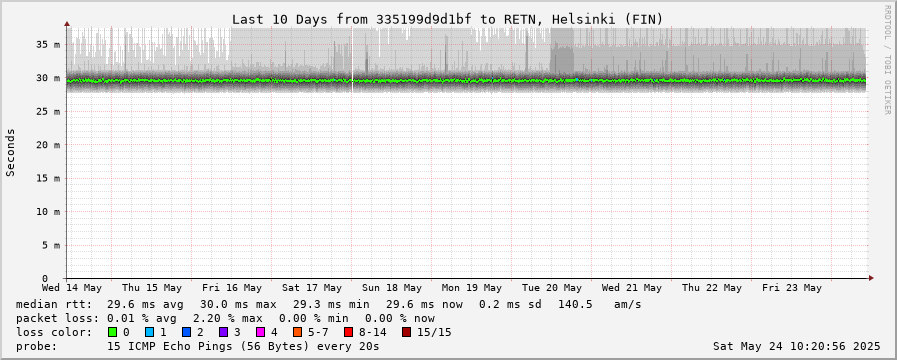Image resolution: width=897 pixels, height=360 pixels.
Task: Select the blue loss swatch labeled 2
Action: coord(186,332)
